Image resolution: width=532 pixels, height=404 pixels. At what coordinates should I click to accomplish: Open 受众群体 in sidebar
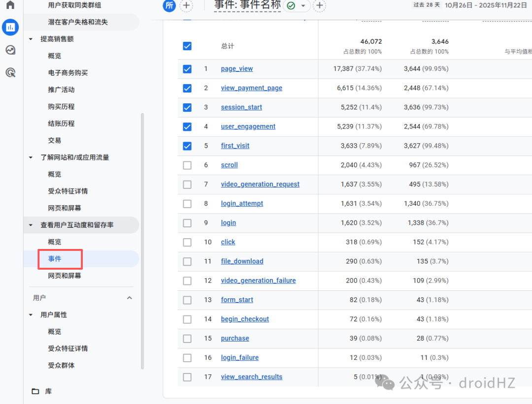pyautogui.click(x=61, y=365)
